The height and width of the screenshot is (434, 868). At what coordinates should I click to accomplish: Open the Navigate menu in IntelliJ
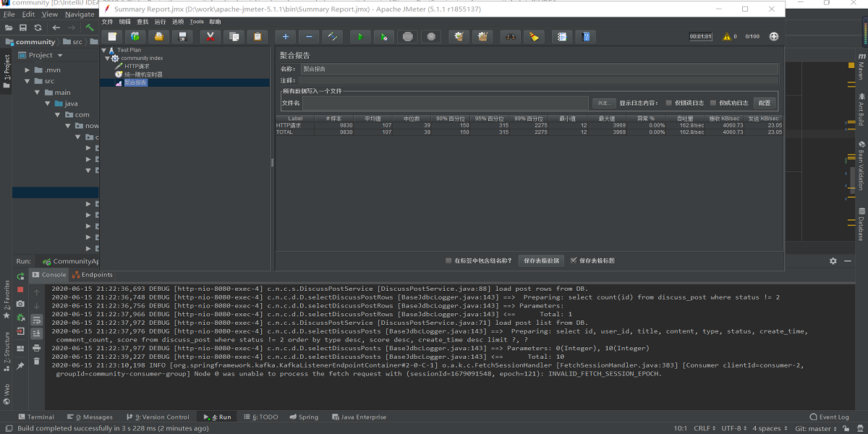[80, 14]
